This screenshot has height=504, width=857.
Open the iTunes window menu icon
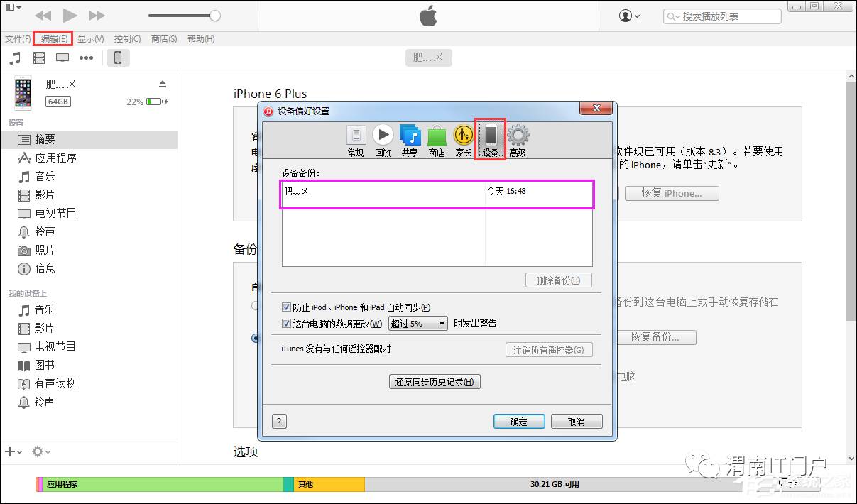click(13, 7)
